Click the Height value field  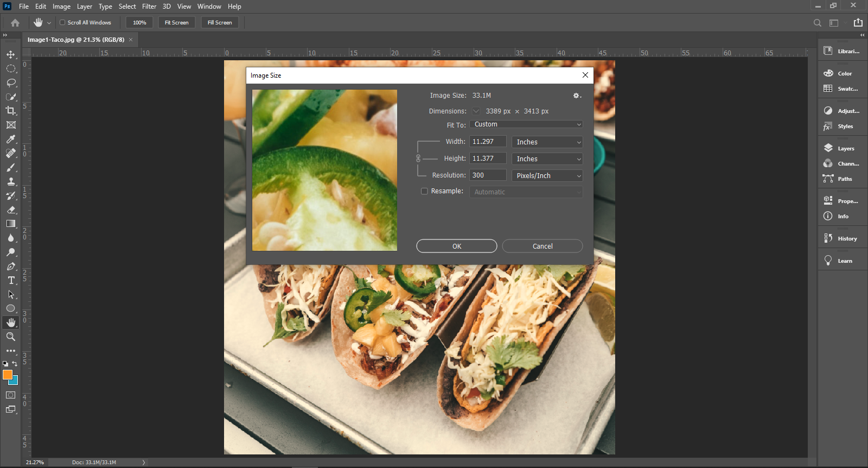[x=488, y=159]
